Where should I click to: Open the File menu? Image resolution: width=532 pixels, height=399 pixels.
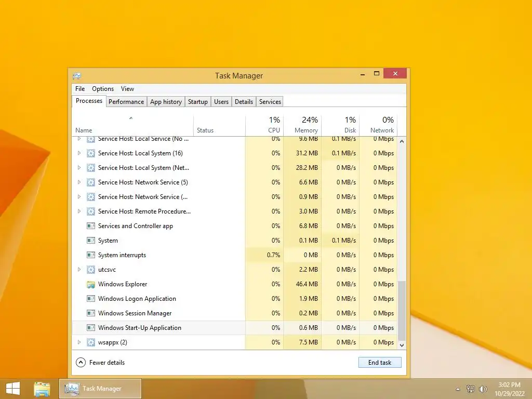80,88
